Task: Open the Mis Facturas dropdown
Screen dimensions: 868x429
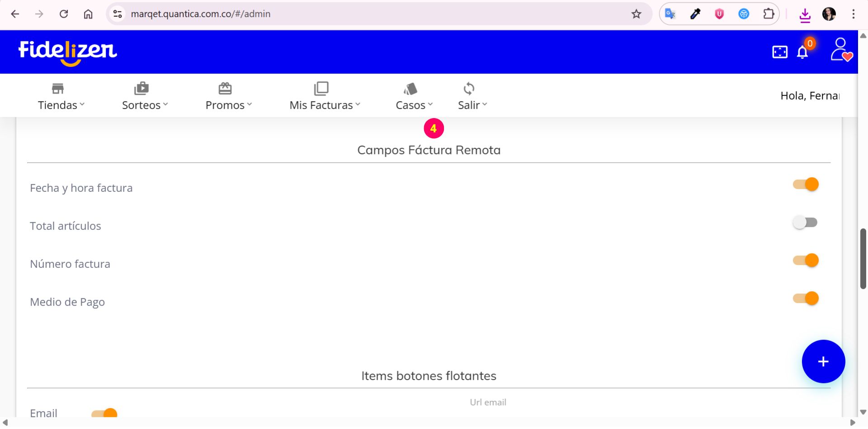Action: pos(325,96)
